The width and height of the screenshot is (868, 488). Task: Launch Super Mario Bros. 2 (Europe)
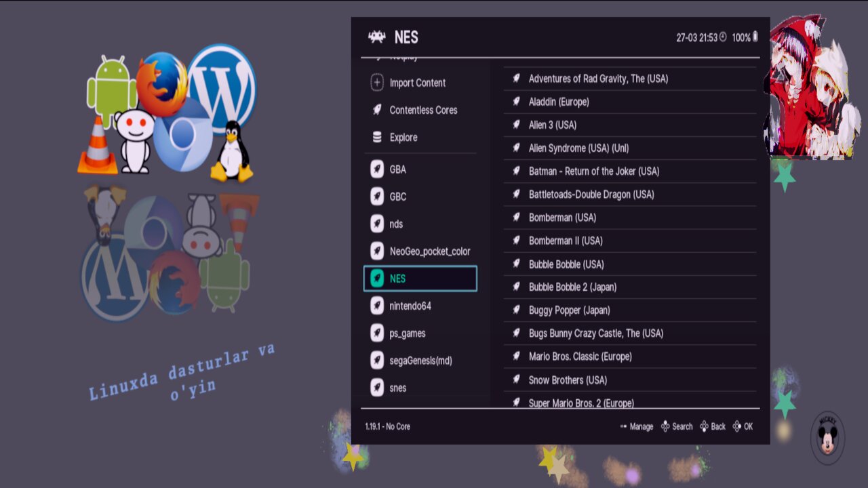[x=629, y=401]
